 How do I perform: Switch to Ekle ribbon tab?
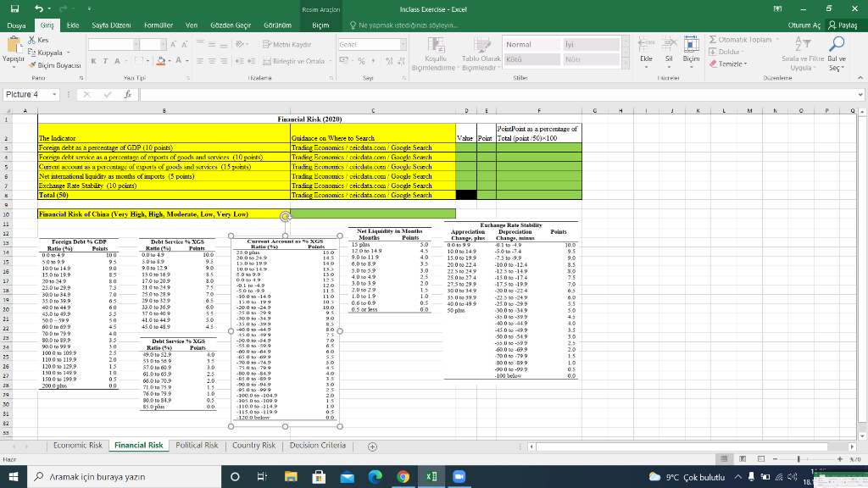73,25
